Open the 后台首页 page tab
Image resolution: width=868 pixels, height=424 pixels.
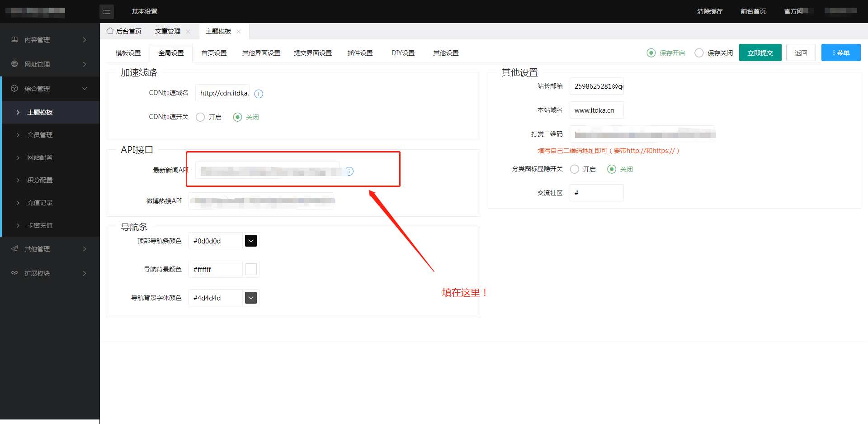point(124,31)
